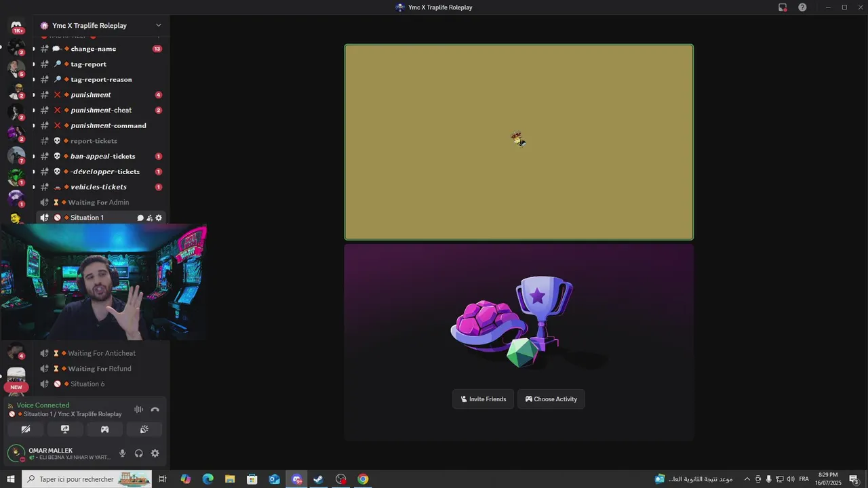The image size is (868, 488).
Task: Open Copilot from the taskbar
Action: click(185, 479)
